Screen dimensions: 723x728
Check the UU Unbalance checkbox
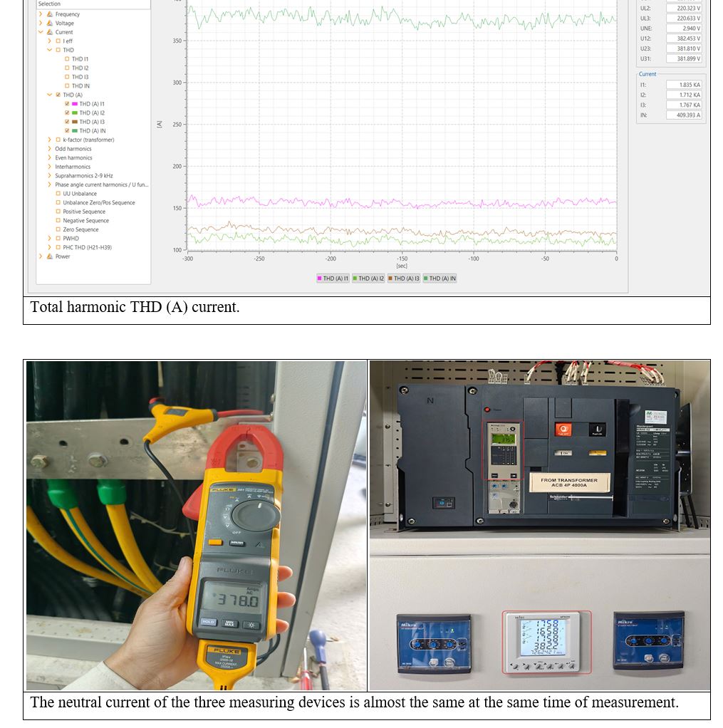click(x=58, y=194)
